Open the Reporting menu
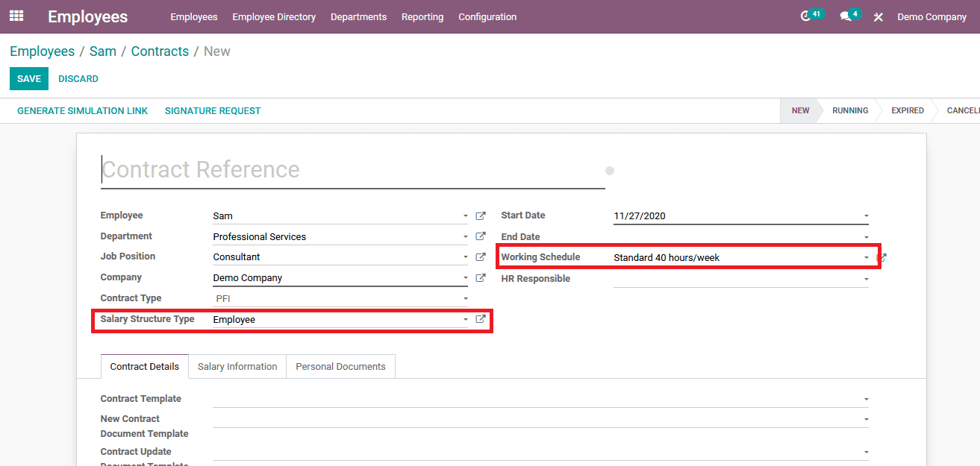 [422, 16]
